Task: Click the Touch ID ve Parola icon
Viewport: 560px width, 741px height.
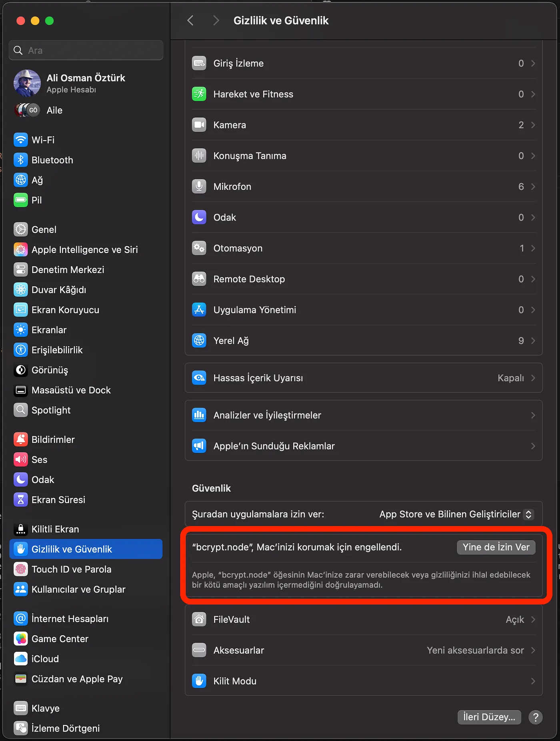Action: (21, 569)
